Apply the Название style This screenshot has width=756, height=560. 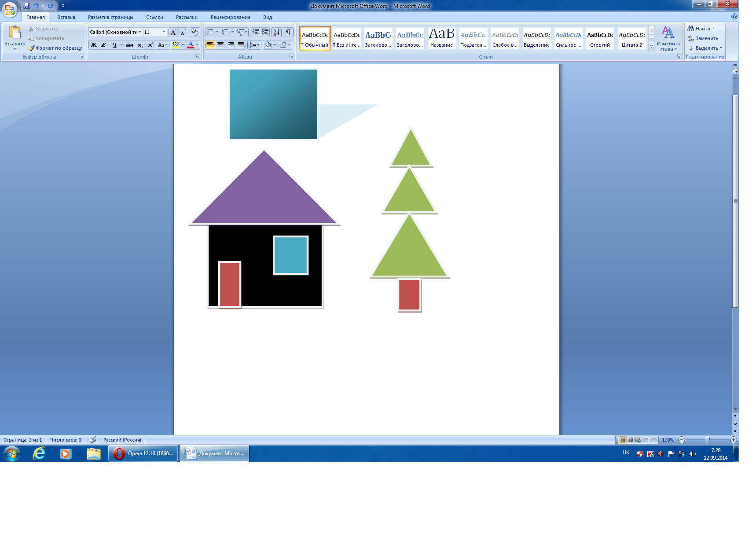click(x=441, y=38)
